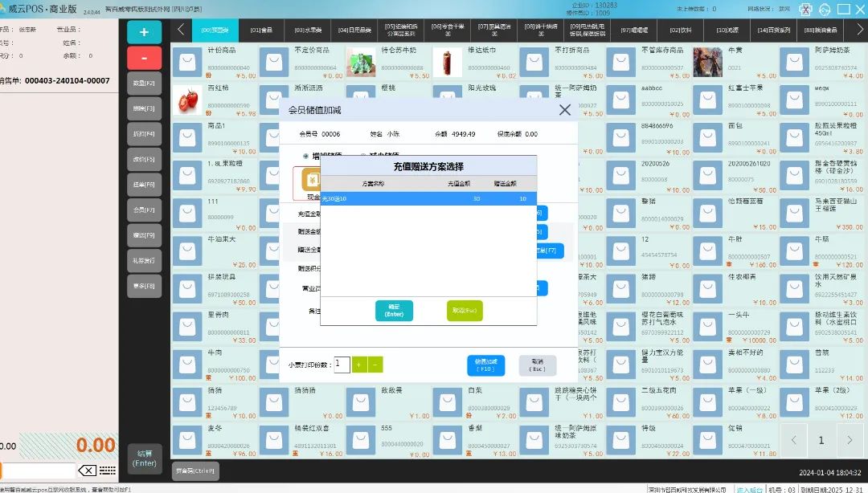Decrease receipt print copies with green minus
This screenshot has width=868, height=493.
coord(375,365)
